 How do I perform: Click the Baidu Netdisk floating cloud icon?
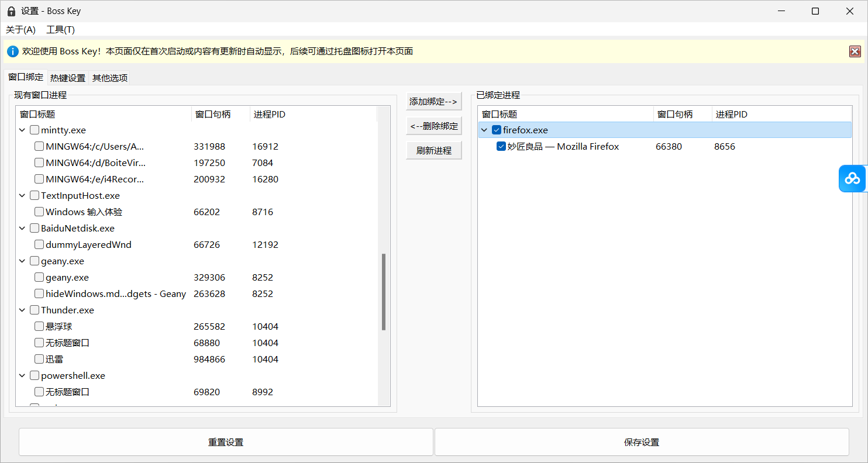tap(853, 178)
